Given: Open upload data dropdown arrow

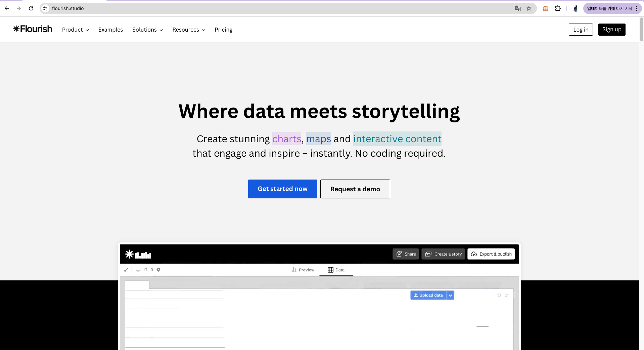Looking at the screenshot, I should 451,295.
